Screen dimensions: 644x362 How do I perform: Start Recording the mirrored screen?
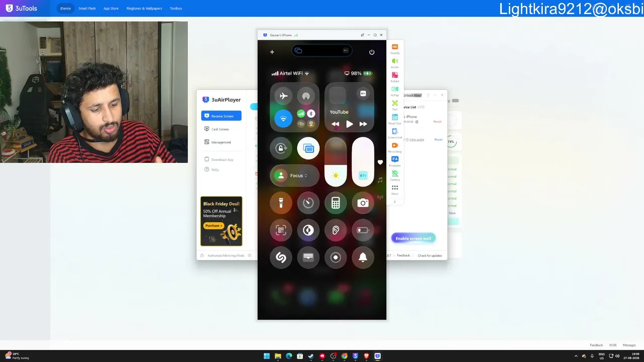pos(395,147)
